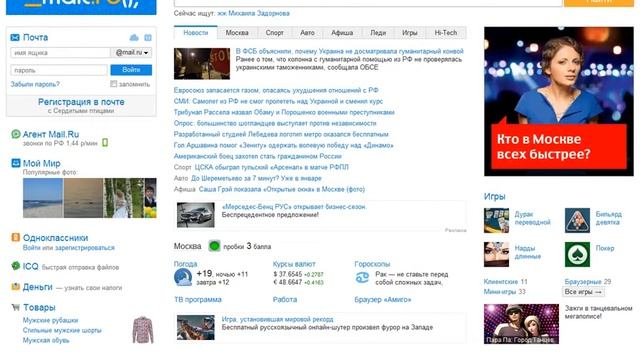Open the beach photo in Популярные фото
This screenshot has width=640, height=360.
[x=43, y=198]
